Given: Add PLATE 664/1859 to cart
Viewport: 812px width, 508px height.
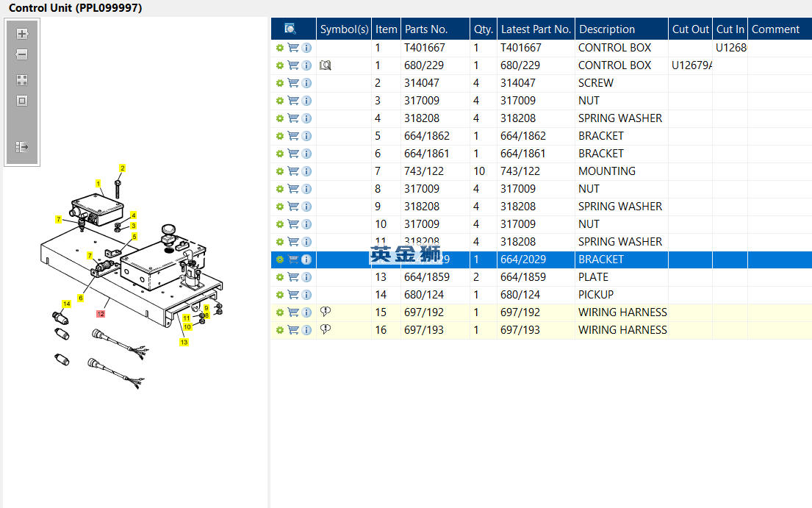Looking at the screenshot, I should [x=293, y=277].
